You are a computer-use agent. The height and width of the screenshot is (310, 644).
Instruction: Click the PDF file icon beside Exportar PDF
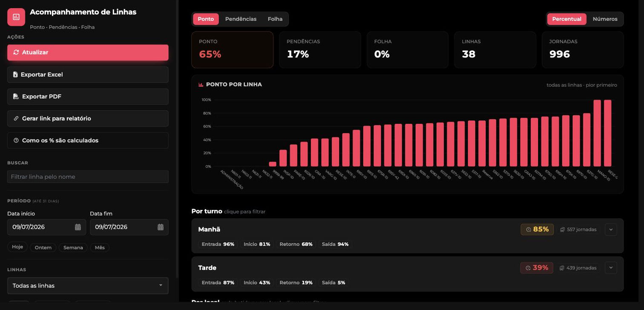click(x=16, y=97)
